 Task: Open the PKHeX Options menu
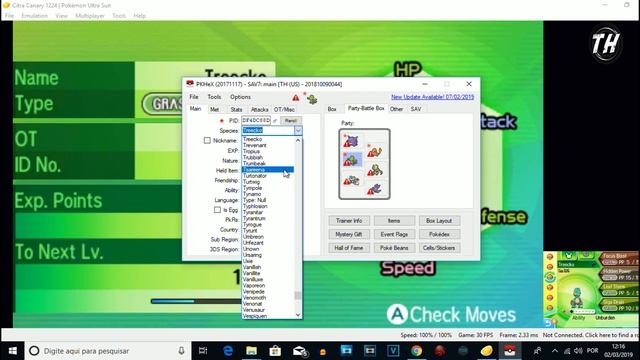pos(240,97)
